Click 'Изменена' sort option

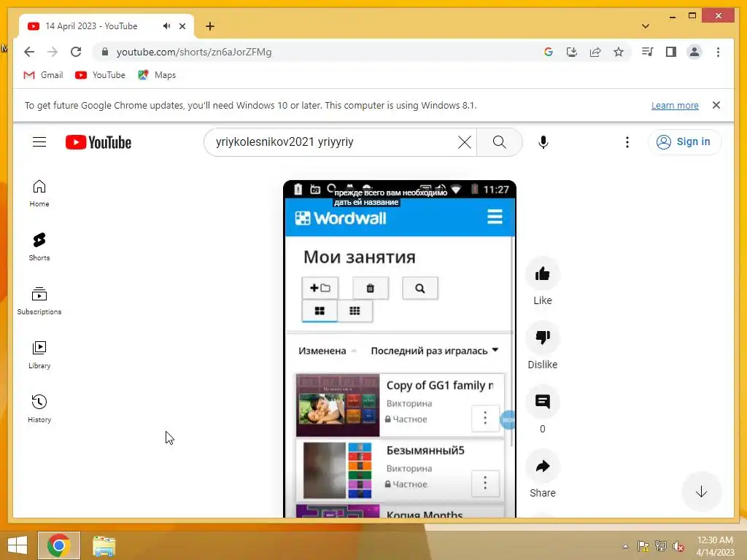coord(322,351)
